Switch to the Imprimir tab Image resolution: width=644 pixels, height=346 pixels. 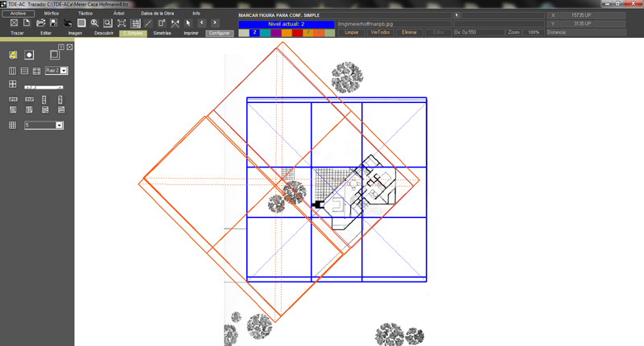191,33
